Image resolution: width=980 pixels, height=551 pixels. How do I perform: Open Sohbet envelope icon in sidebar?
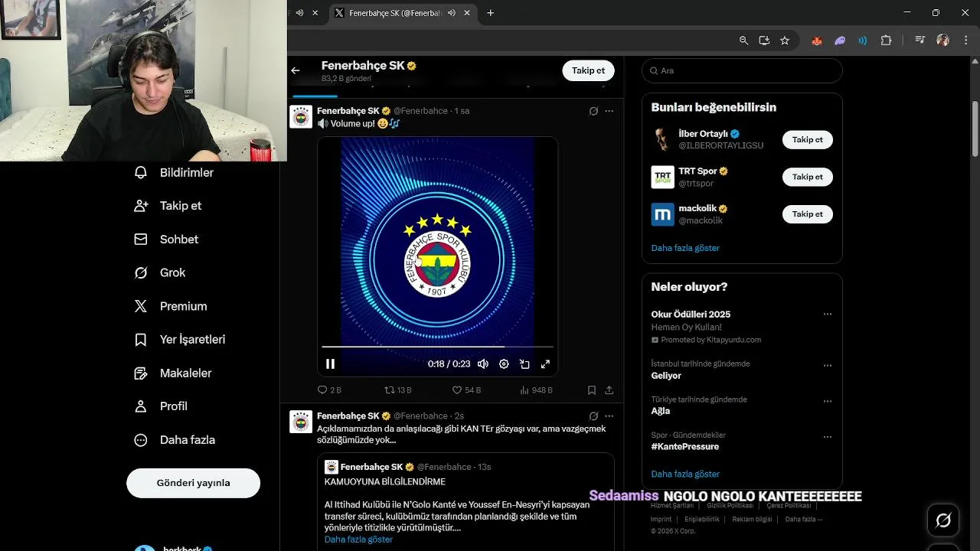141,240
